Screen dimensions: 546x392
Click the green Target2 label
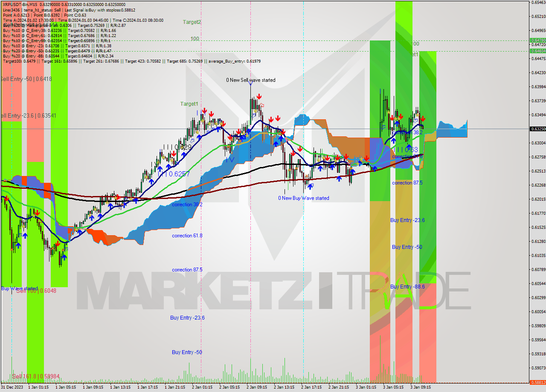pos(192,22)
